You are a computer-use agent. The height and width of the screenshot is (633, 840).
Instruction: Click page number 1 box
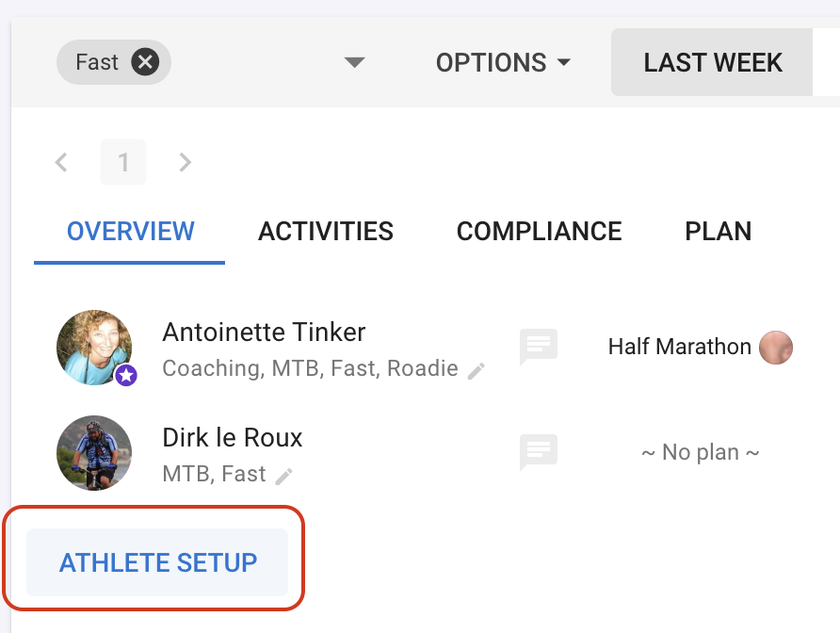click(x=123, y=162)
